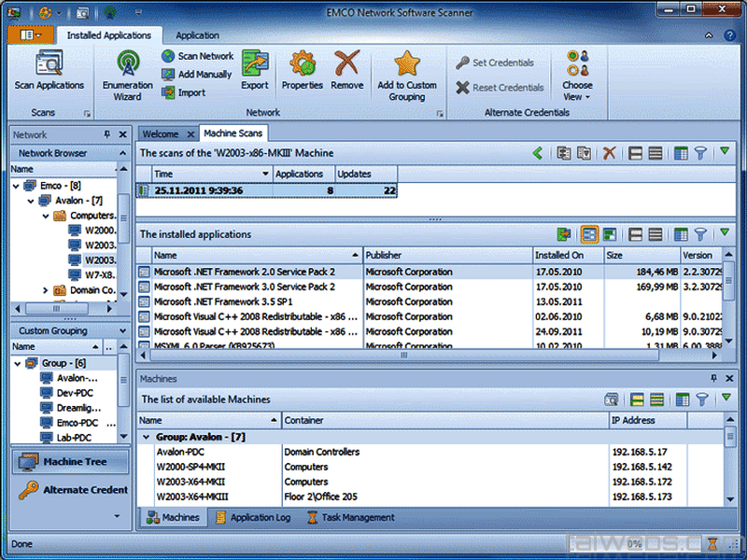Collapse the Group: Avalon machines group

pos(147,437)
